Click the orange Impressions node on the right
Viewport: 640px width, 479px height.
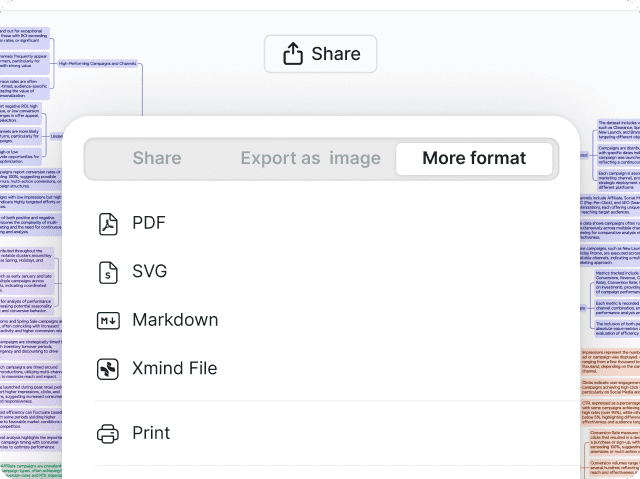point(612,361)
